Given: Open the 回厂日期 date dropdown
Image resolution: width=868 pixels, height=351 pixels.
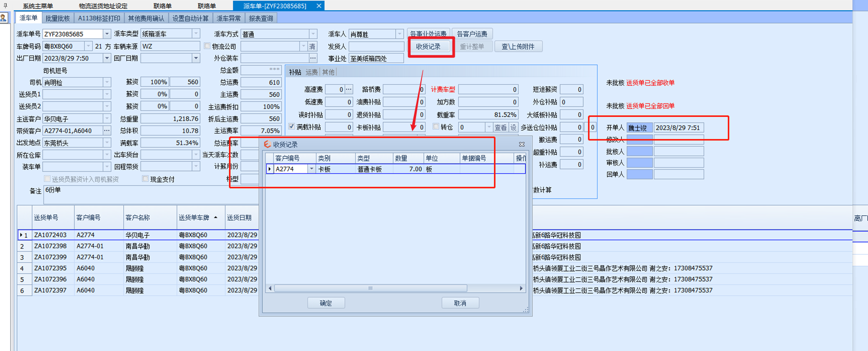Looking at the screenshot, I should [195, 58].
